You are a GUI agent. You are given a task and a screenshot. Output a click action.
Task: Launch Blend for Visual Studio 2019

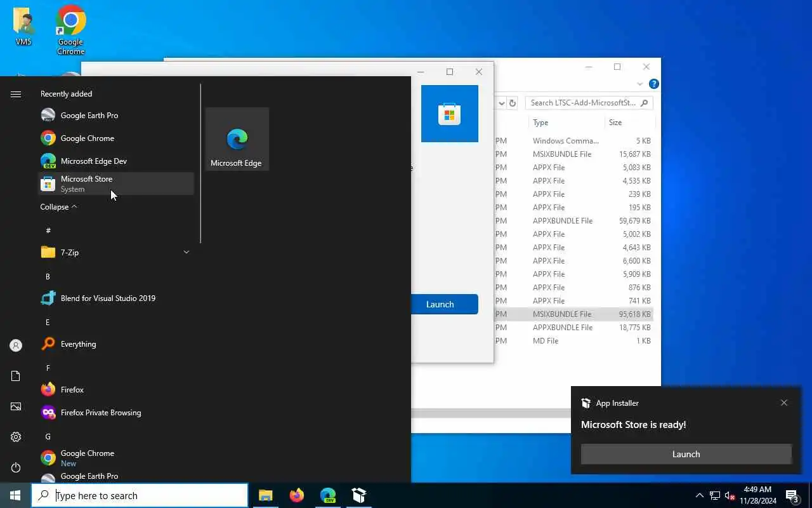pyautogui.click(x=116, y=298)
